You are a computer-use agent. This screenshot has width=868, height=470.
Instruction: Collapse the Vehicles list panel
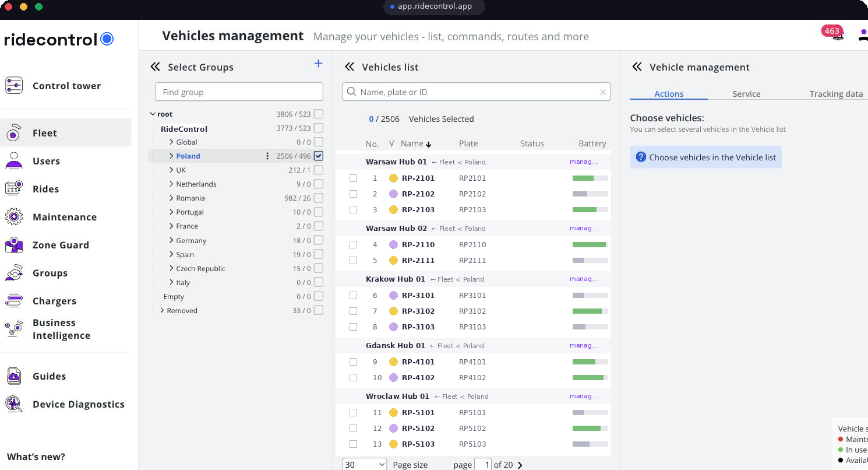click(x=349, y=67)
